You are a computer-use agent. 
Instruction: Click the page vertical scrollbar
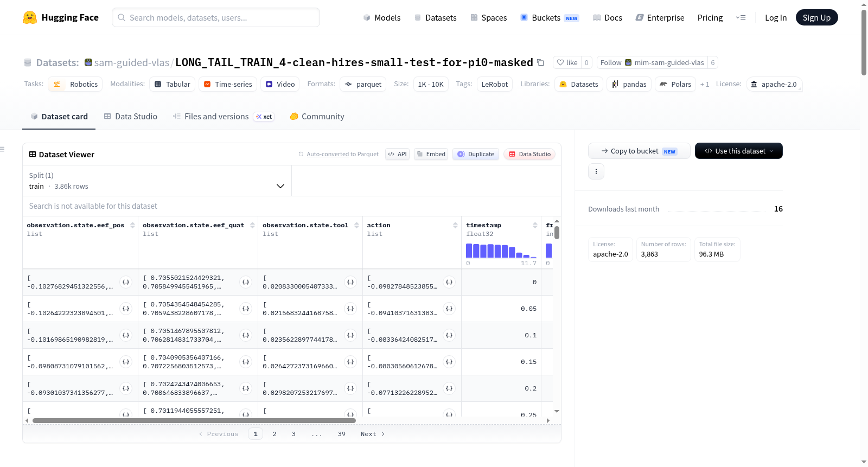tap(864, 42)
